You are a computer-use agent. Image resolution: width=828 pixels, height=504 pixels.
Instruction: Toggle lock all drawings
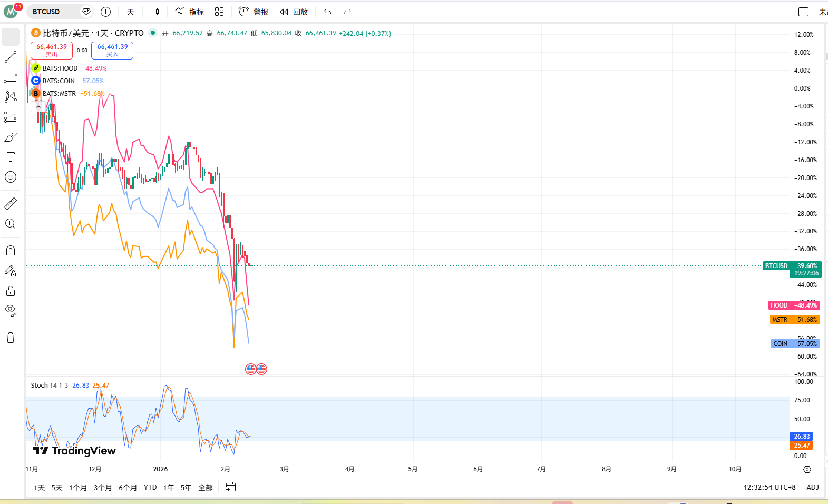pos(11,291)
